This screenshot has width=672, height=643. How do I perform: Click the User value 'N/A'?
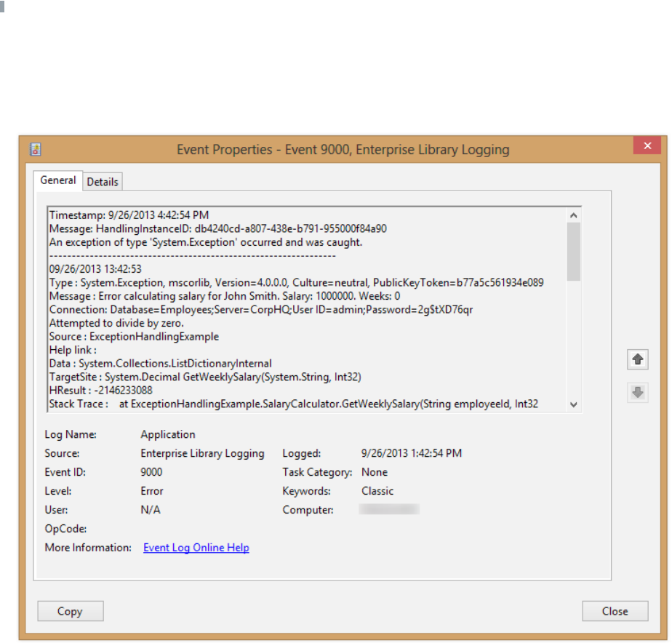coord(151,510)
